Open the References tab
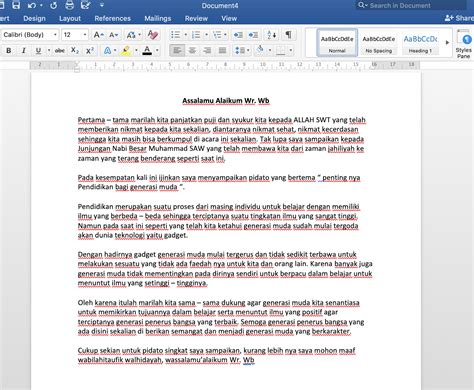The width and height of the screenshot is (474, 390). click(112, 18)
